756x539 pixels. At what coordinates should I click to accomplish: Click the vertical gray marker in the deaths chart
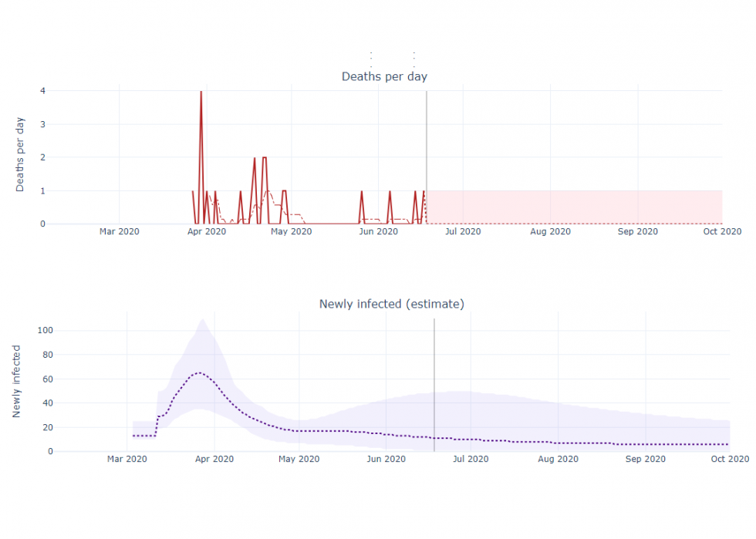(x=427, y=154)
